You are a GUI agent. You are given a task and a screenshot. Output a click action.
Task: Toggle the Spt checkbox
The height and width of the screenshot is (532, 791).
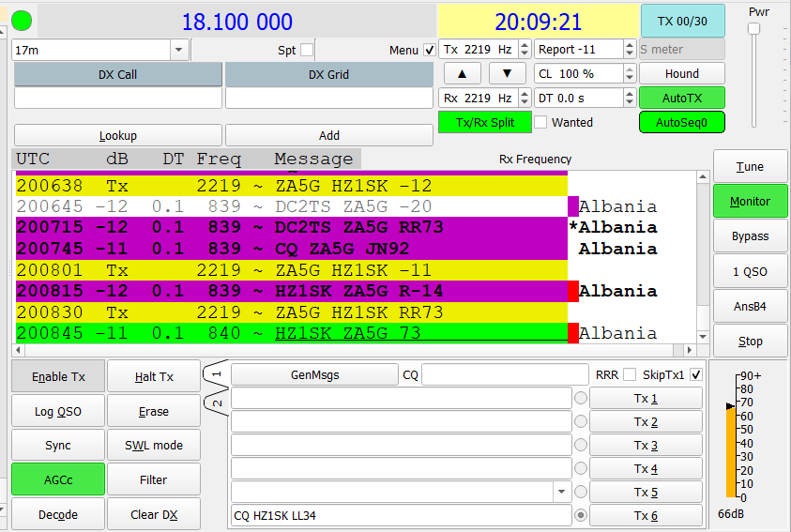point(307,50)
